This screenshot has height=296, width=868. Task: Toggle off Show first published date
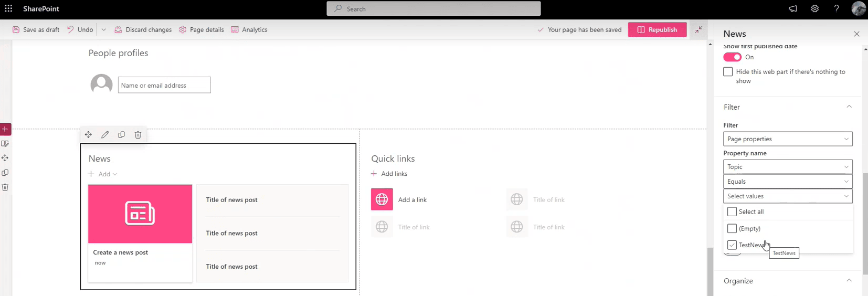point(732,57)
